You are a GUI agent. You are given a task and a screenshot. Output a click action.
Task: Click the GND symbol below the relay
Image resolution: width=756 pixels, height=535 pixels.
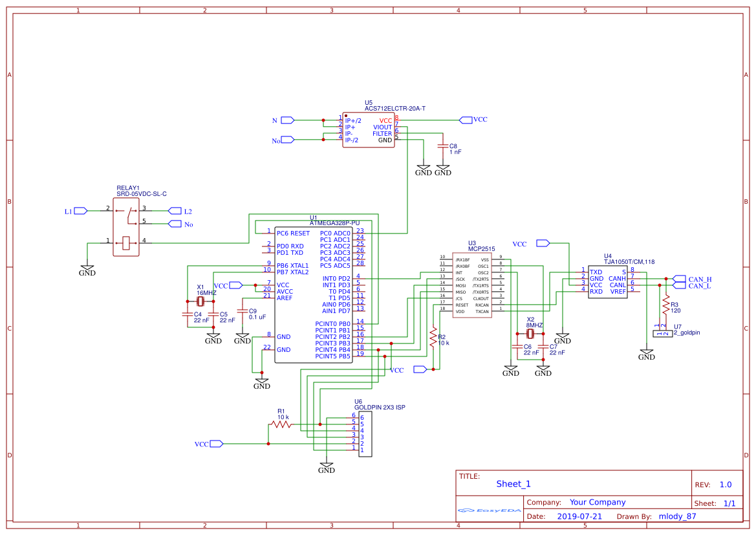pos(87,267)
